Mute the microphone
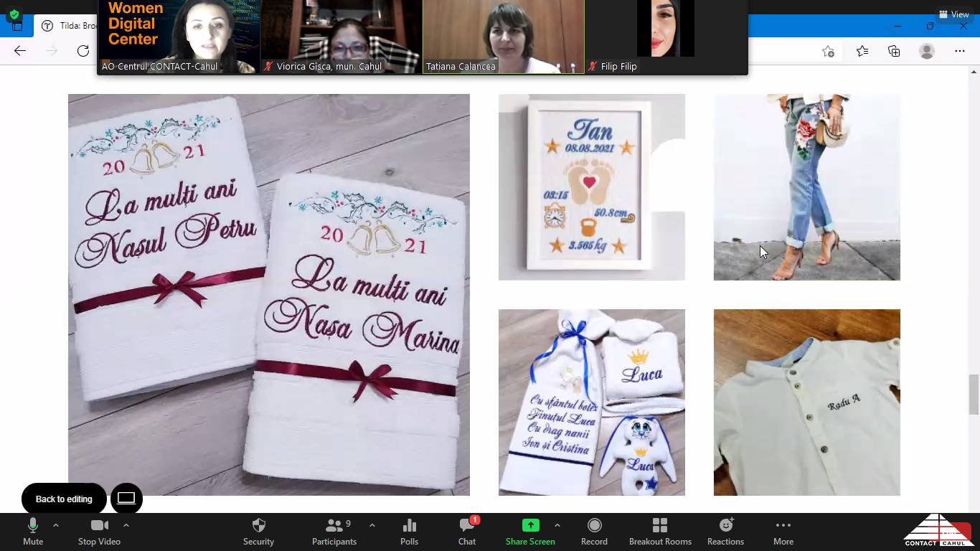Image resolution: width=980 pixels, height=551 pixels. (33, 526)
